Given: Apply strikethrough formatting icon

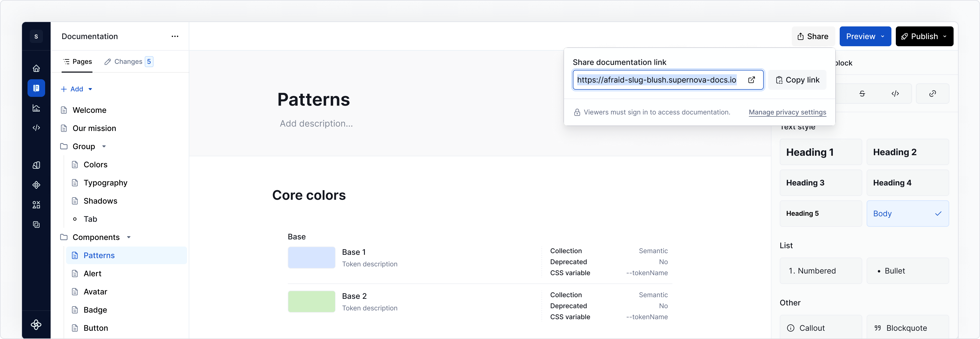Looking at the screenshot, I should point(862,94).
